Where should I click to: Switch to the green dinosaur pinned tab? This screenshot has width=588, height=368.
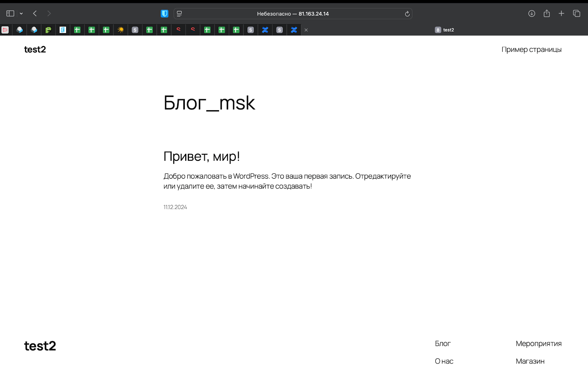[x=48, y=30]
